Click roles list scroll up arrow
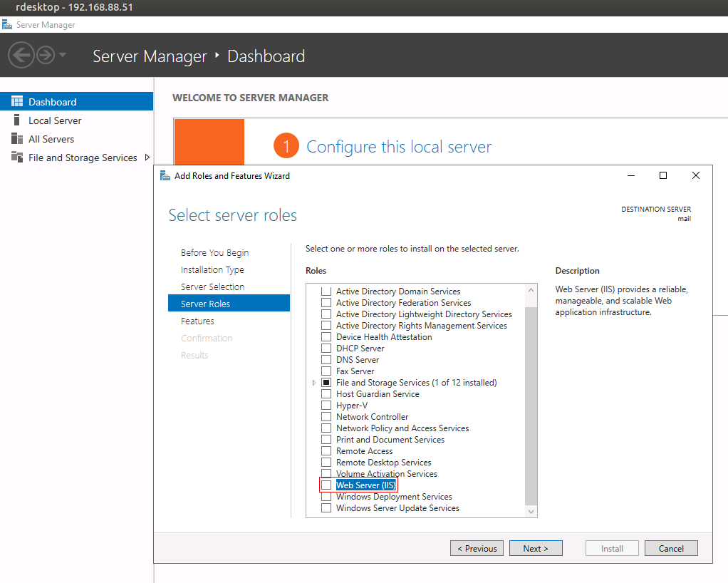The image size is (728, 583). tap(531, 290)
